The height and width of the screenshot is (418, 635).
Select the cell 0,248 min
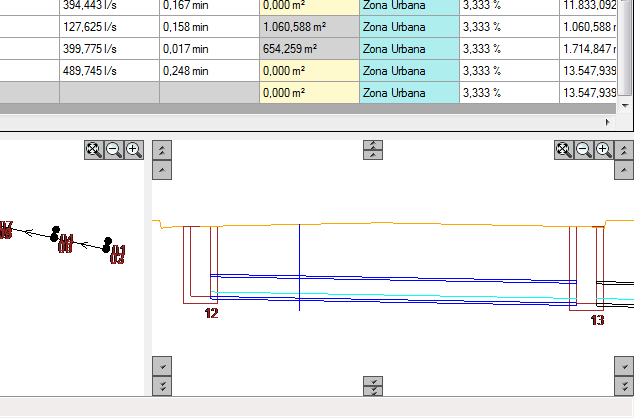(209, 71)
